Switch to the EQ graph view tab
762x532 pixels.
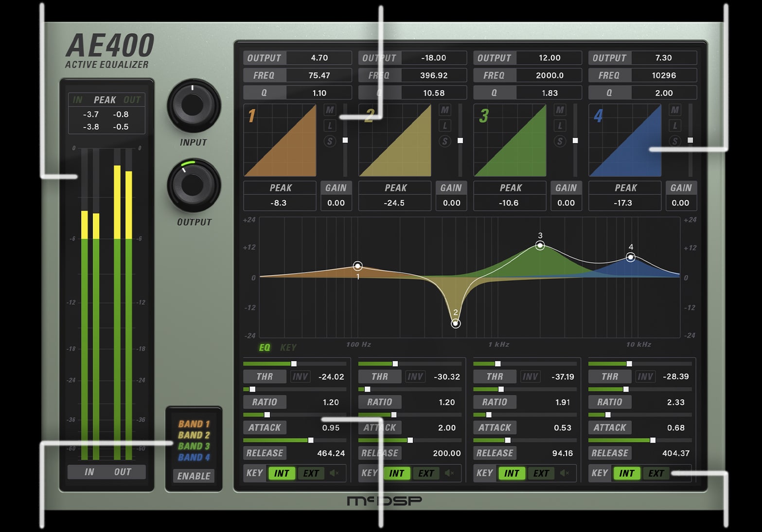coord(264,347)
